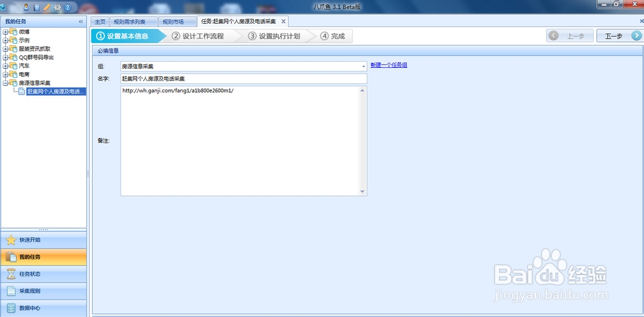Select the 示例 folder label in tree
This screenshot has height=317, width=644.
click(x=24, y=41)
